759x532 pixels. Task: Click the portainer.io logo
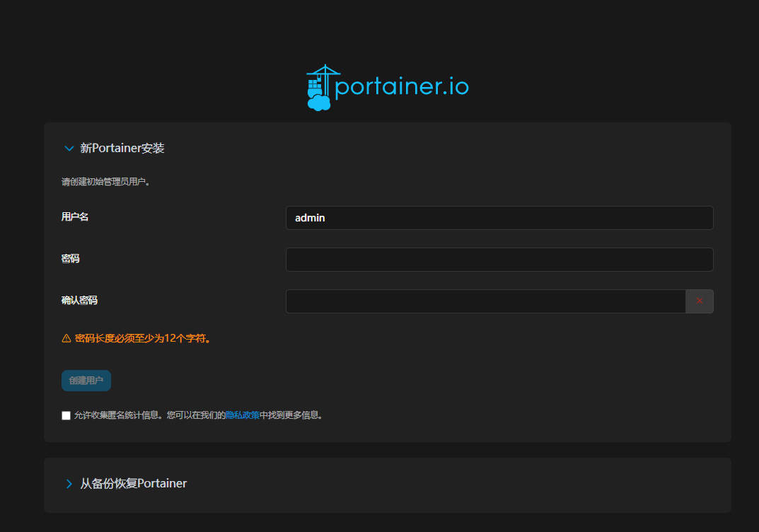pyautogui.click(x=388, y=88)
